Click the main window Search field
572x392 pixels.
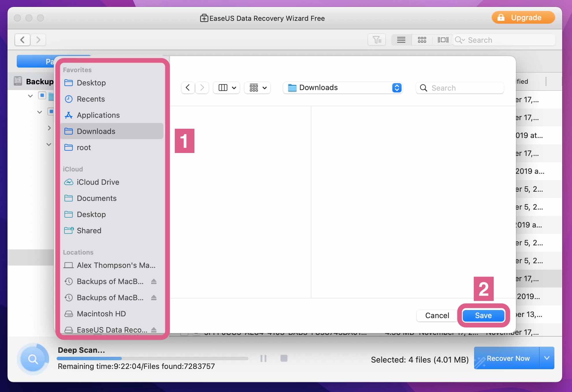click(x=504, y=40)
